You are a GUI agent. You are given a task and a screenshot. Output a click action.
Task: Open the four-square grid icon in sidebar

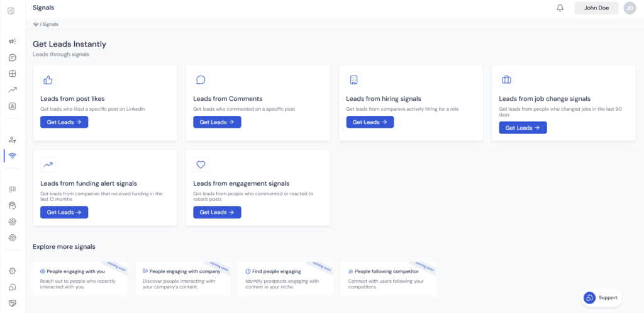[13, 74]
